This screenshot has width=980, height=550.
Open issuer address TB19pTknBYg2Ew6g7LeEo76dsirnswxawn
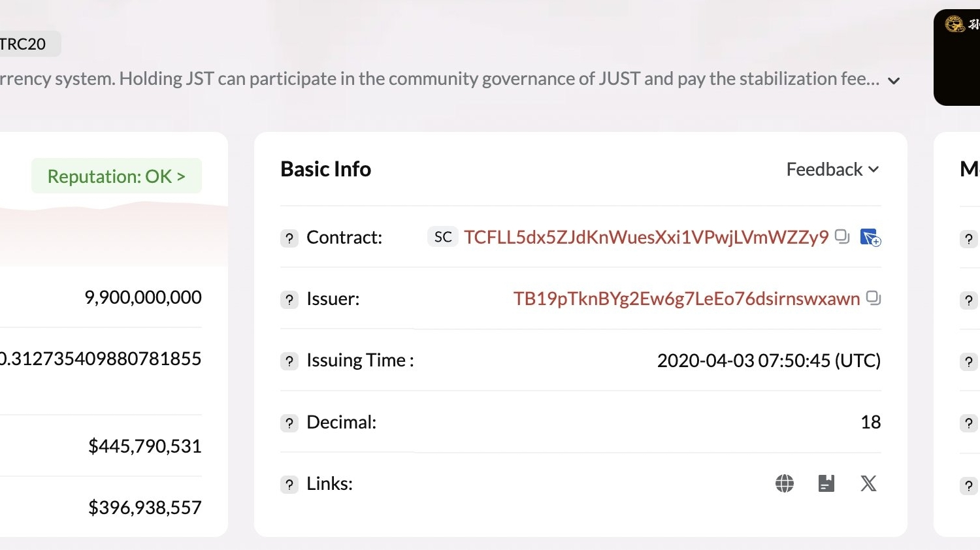click(686, 299)
